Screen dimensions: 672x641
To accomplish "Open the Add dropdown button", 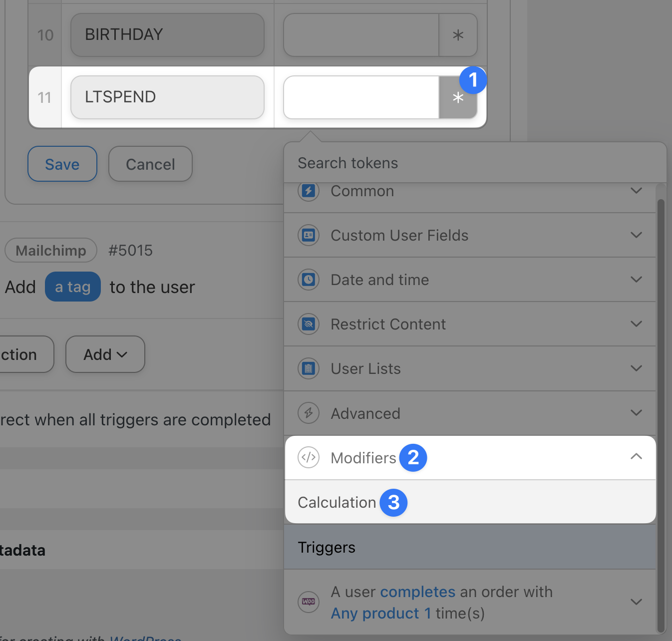I will coord(105,354).
